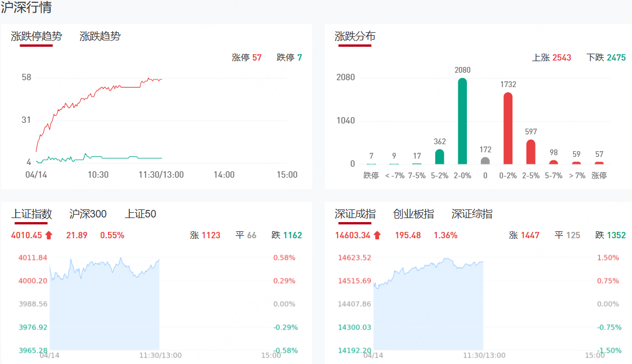Click the 沪深行情 page title
The image size is (632, 364).
point(26,7)
